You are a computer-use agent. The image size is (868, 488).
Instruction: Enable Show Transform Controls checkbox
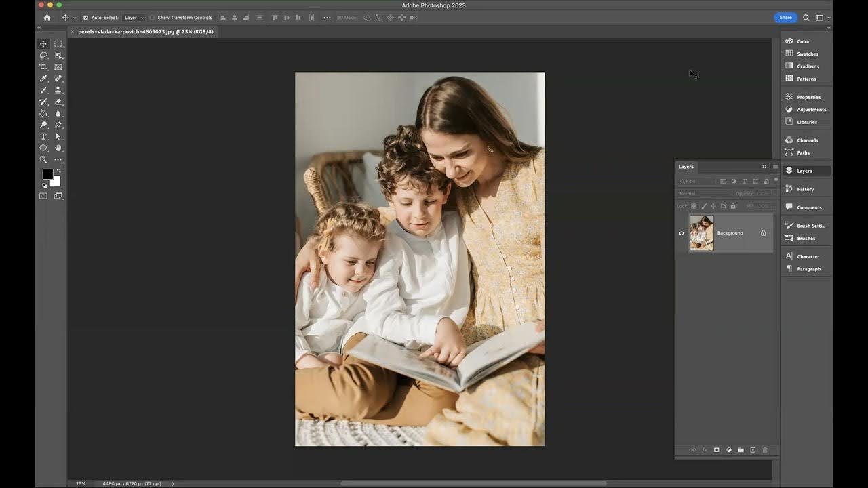click(x=152, y=18)
